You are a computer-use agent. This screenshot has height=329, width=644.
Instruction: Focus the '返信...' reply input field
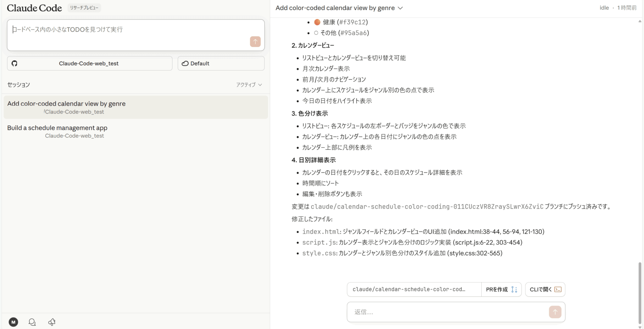click(447, 312)
